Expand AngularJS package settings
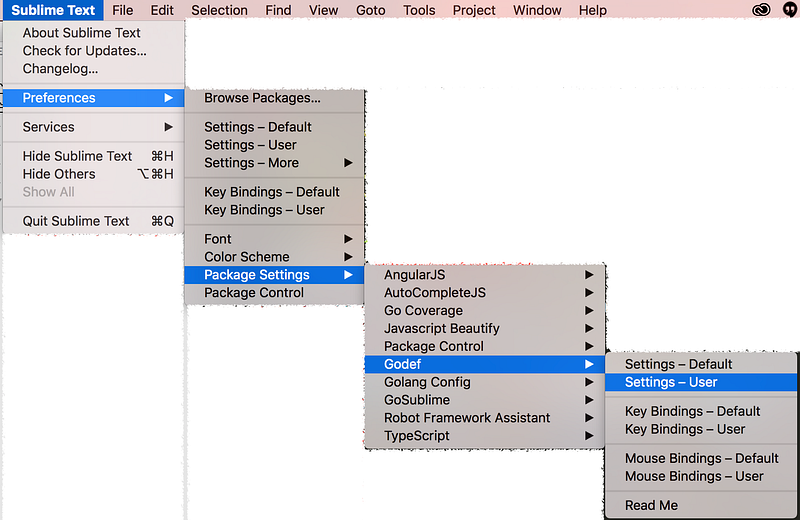 [x=485, y=275]
